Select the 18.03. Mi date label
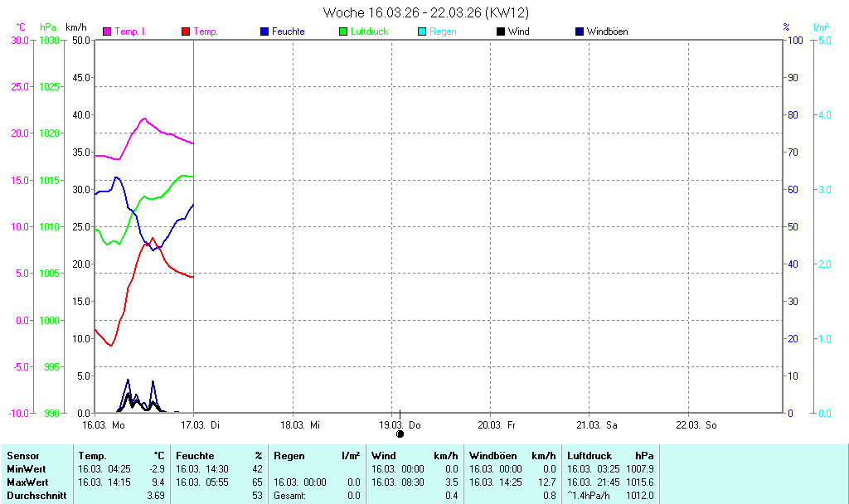 coord(301,425)
